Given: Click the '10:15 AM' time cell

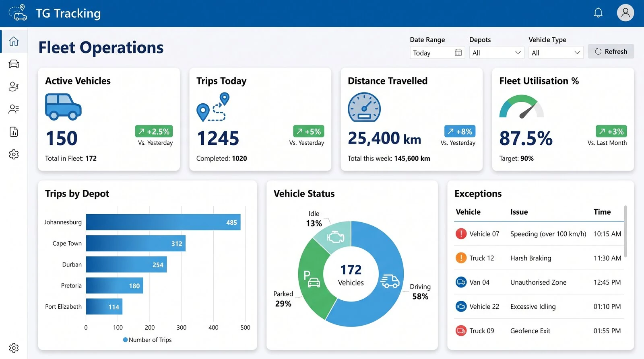Looking at the screenshot, I should pos(607,234).
